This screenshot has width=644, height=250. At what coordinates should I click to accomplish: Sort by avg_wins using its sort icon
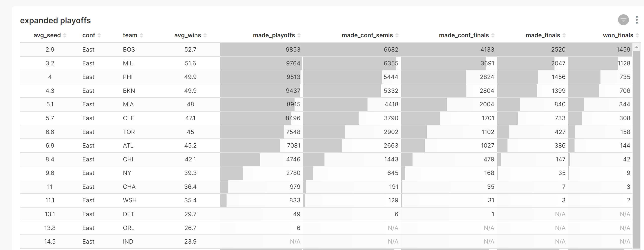pos(205,36)
